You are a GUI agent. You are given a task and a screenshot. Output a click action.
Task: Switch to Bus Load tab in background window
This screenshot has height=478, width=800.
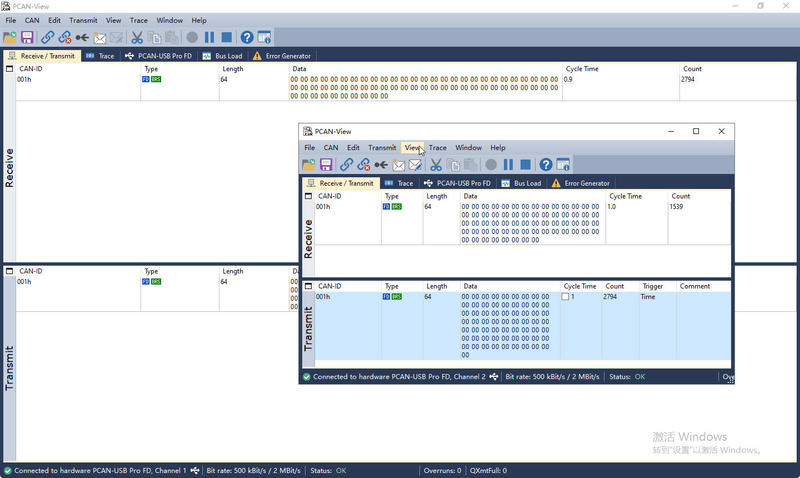[x=222, y=56]
